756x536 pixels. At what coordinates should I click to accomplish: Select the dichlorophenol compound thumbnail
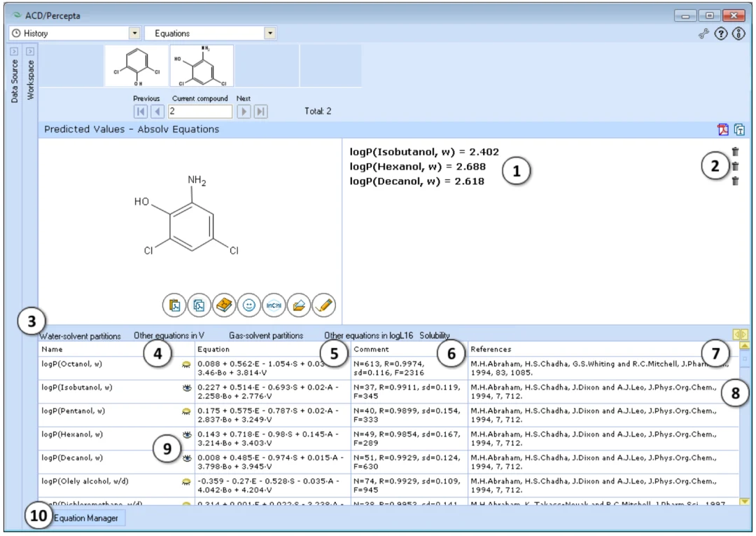[x=136, y=66]
